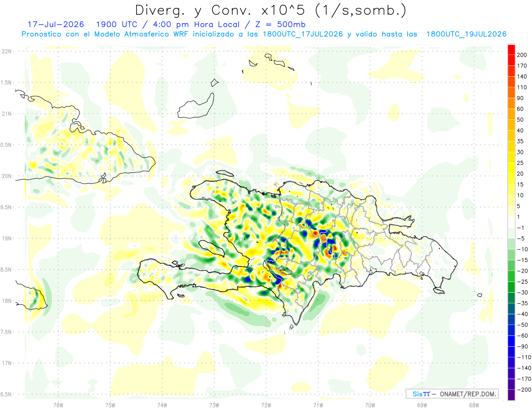Click the colorbar value '5'

pyautogui.click(x=519, y=206)
